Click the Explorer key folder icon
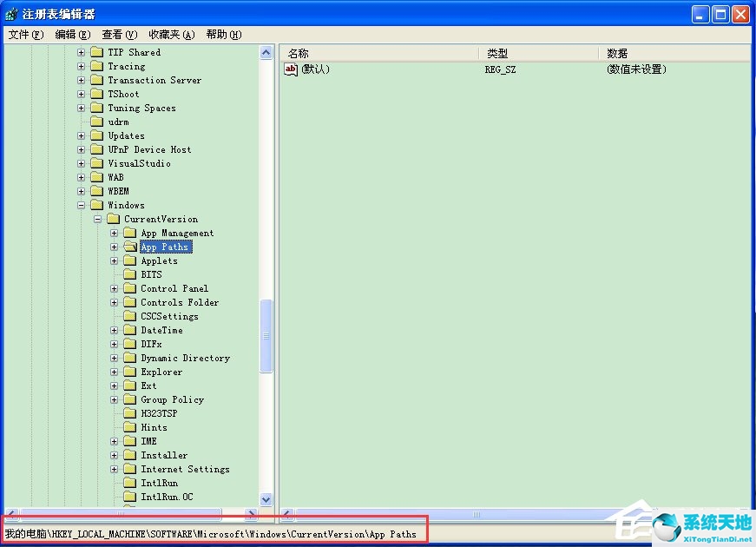This screenshot has height=547, width=756. (x=130, y=372)
